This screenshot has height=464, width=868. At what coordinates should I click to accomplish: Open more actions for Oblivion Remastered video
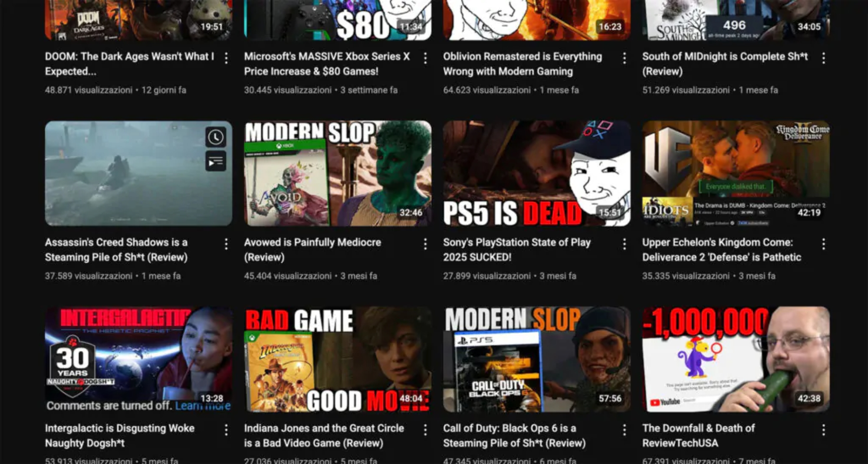point(624,58)
